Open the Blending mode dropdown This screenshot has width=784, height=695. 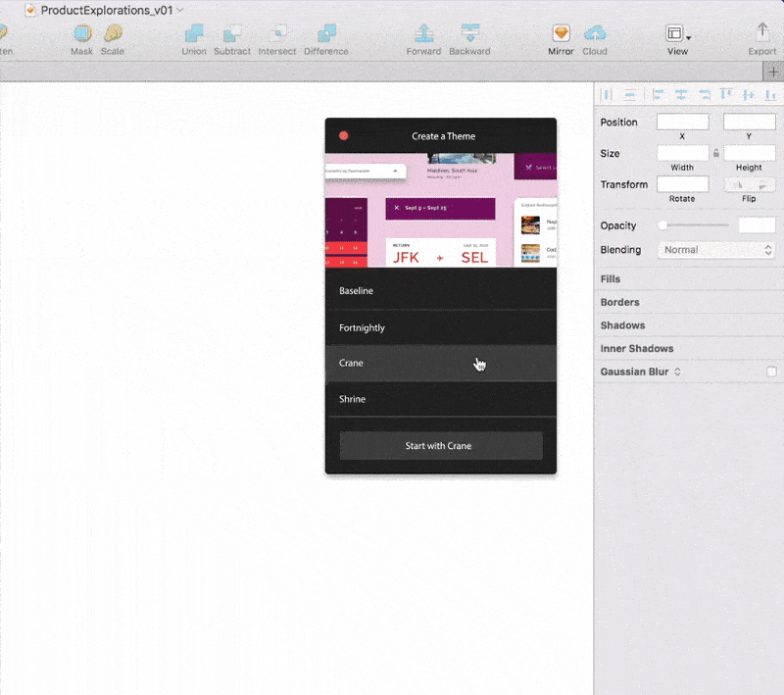tap(716, 250)
